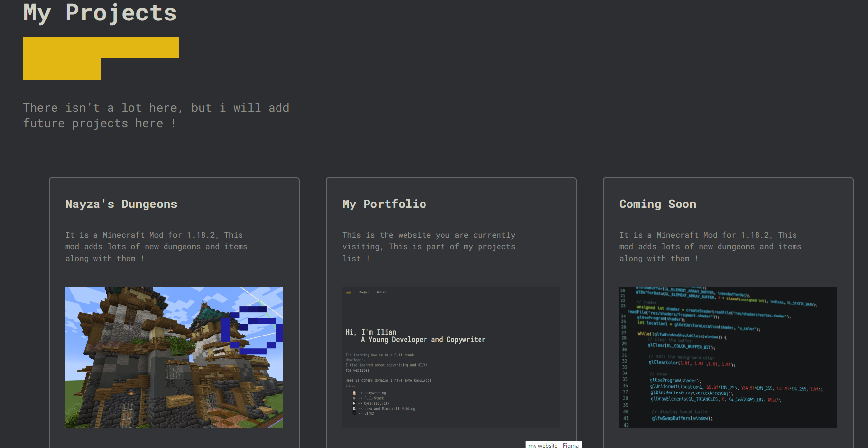The height and width of the screenshot is (448, 868).
Task: Click the portfolio website preview image
Action: 451,357
